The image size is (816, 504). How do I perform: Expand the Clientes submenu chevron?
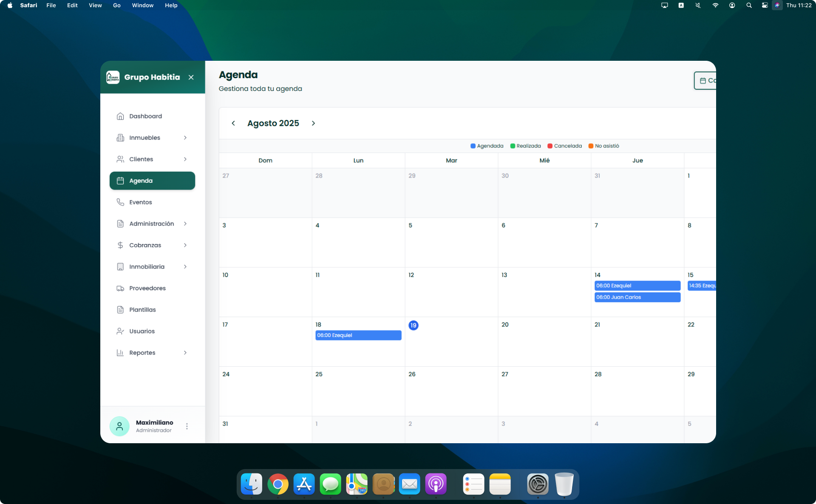pyautogui.click(x=185, y=159)
